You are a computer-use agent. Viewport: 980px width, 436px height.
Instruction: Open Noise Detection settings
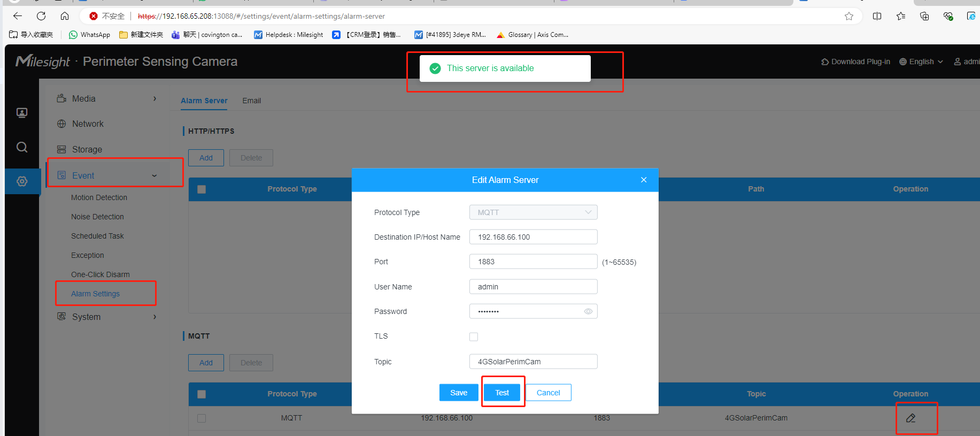97,217
